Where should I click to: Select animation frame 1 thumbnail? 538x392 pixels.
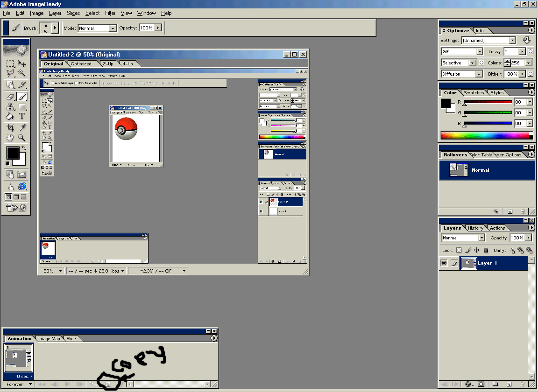tap(18, 358)
